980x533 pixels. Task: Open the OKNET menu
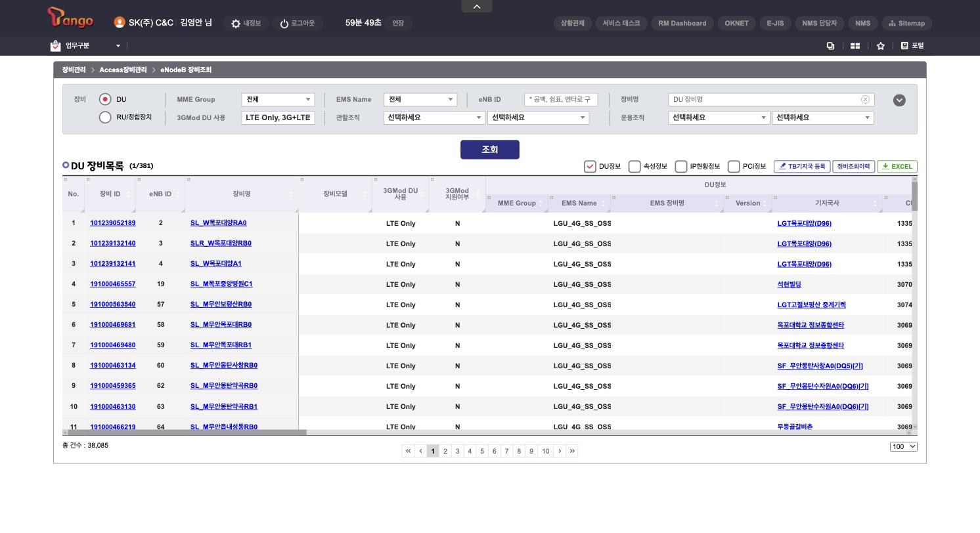click(736, 23)
